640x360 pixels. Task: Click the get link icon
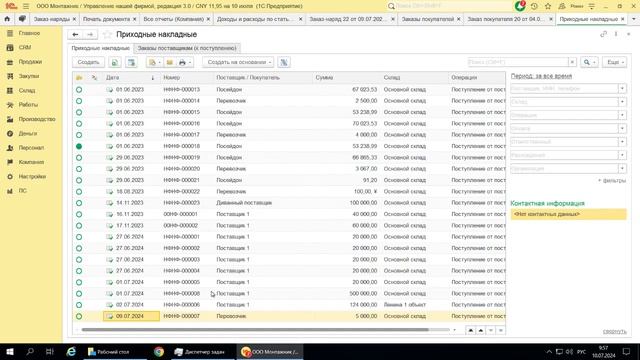(x=604, y=34)
